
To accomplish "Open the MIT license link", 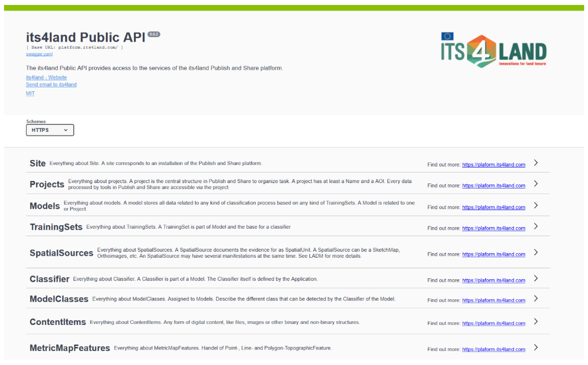I will (x=30, y=93).
